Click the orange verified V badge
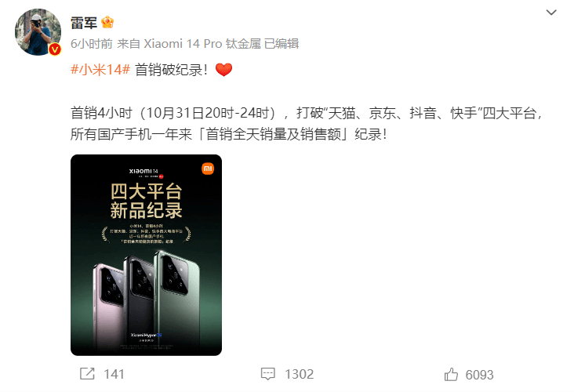Viewport: 574px width, 392px height. click(55, 49)
